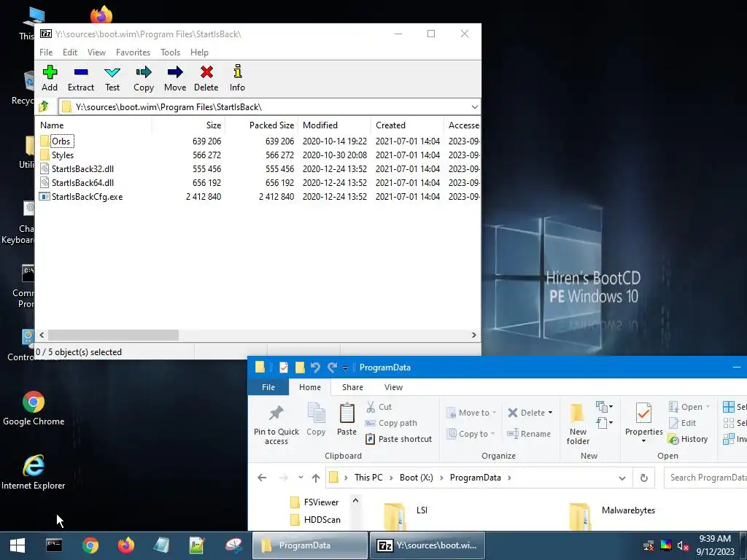Expand the Easy access dropdown icon
The image size is (747, 560).
tap(604, 423)
